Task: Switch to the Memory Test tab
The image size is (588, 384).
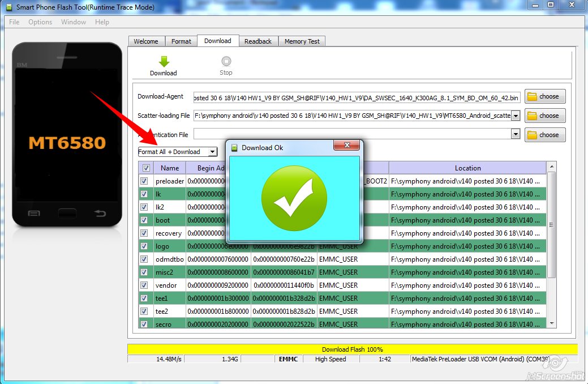Action: point(302,40)
